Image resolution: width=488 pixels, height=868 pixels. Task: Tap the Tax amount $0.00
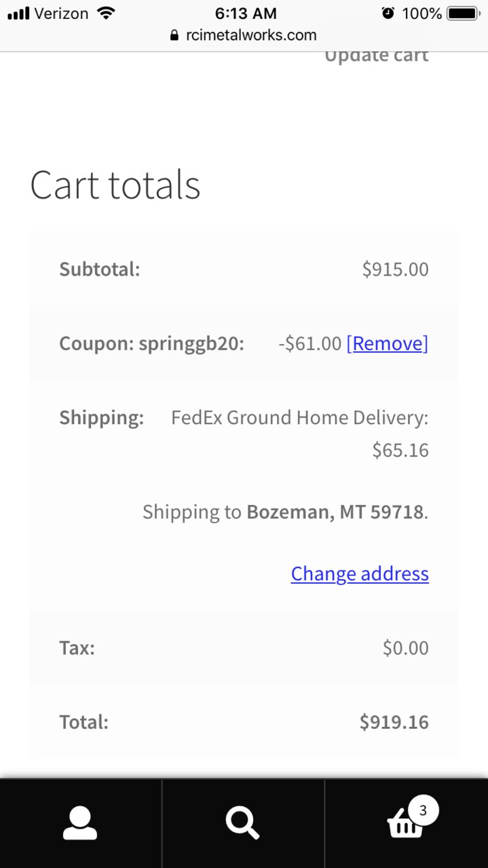(406, 648)
